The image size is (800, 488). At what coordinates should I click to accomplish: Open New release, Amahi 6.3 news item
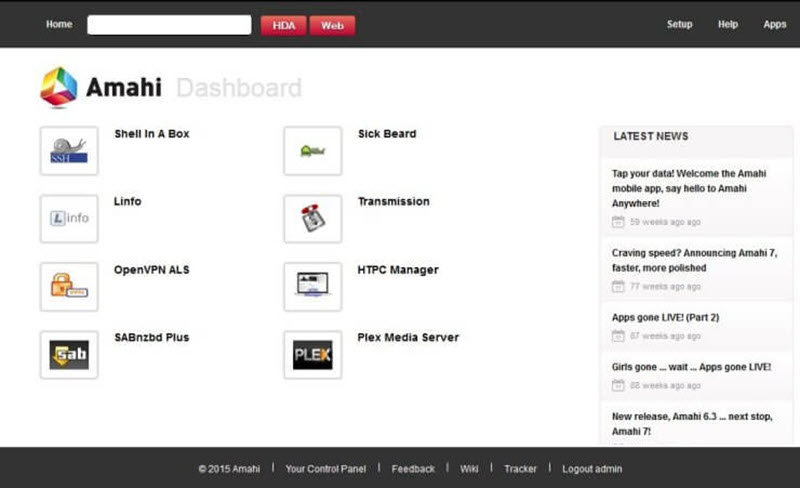[x=692, y=424]
